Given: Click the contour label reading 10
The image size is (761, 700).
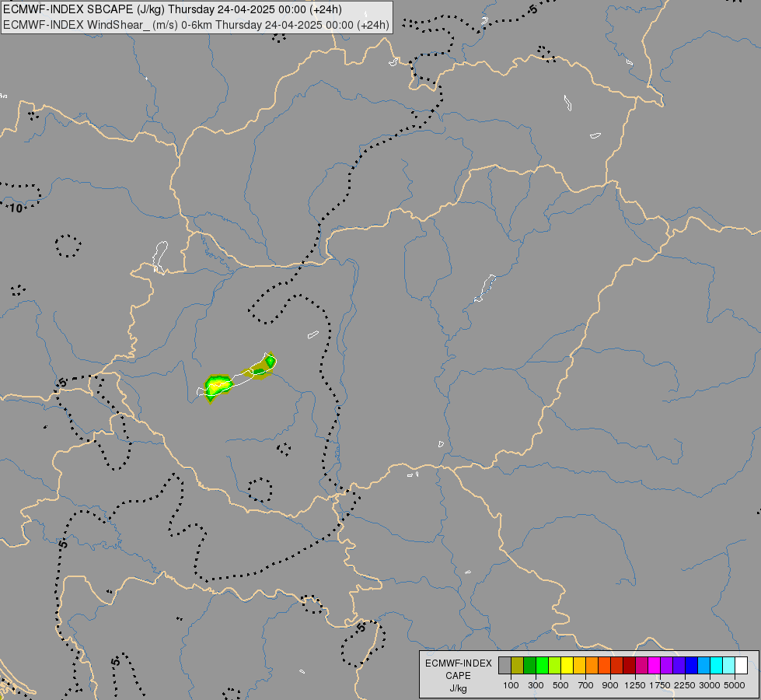Looking at the screenshot, I should point(16,208).
